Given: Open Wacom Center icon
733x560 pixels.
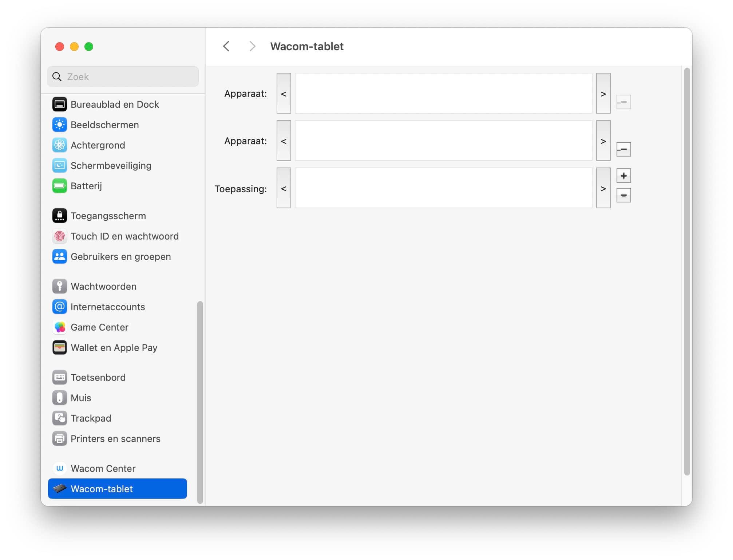Looking at the screenshot, I should pyautogui.click(x=60, y=469).
